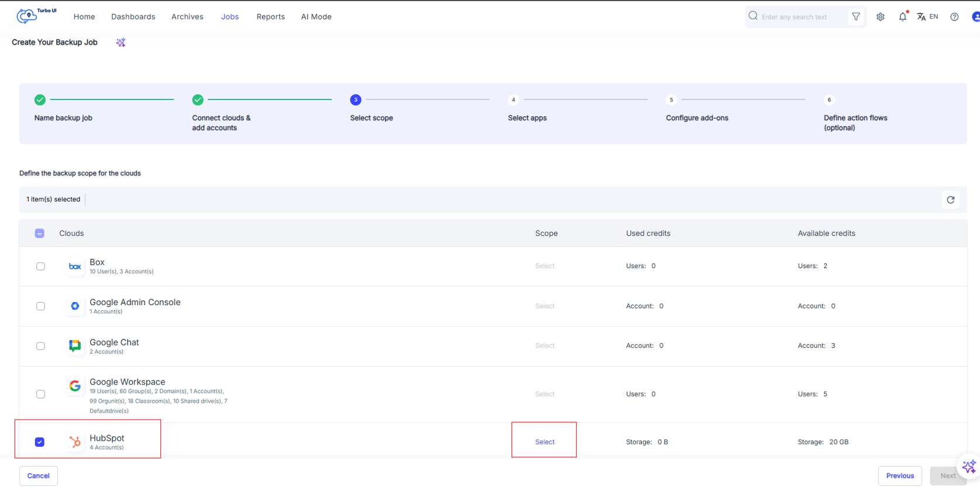This screenshot has width=980, height=490.
Task: Click the Clouds column header
Action: point(71,234)
